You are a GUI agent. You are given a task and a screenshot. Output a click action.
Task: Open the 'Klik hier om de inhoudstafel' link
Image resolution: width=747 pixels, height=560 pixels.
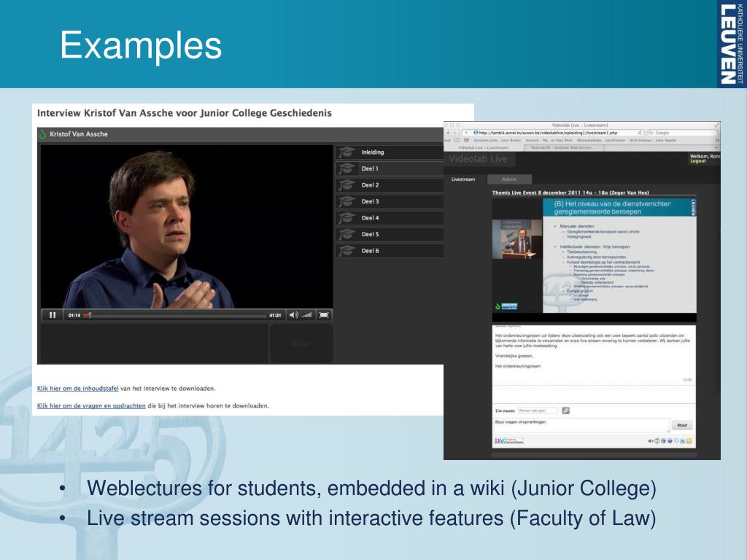tap(77, 389)
